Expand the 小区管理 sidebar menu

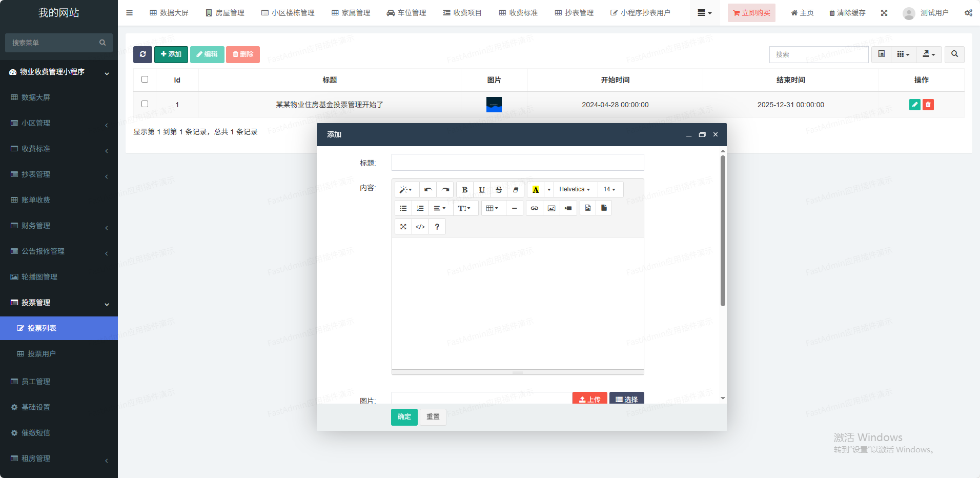59,123
